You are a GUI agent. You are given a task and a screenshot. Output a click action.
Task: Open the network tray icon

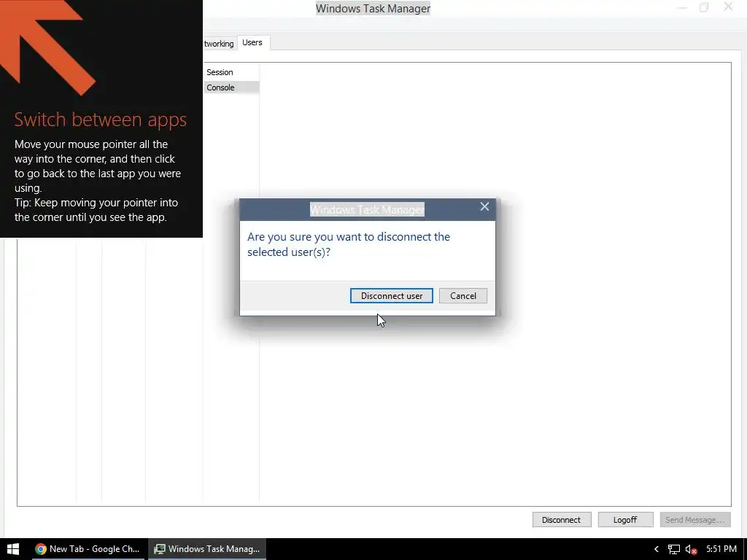(x=673, y=549)
